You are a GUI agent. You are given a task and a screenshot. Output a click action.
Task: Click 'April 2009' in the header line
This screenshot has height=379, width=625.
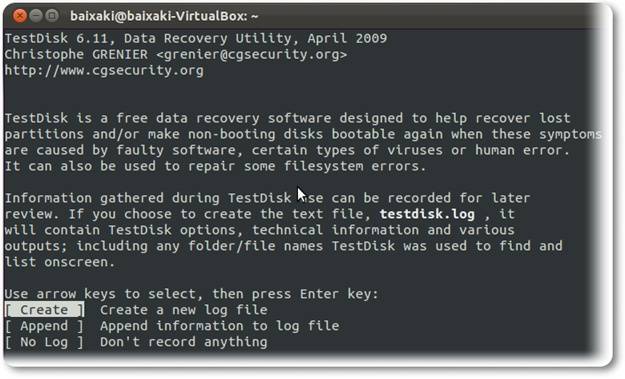347,39
